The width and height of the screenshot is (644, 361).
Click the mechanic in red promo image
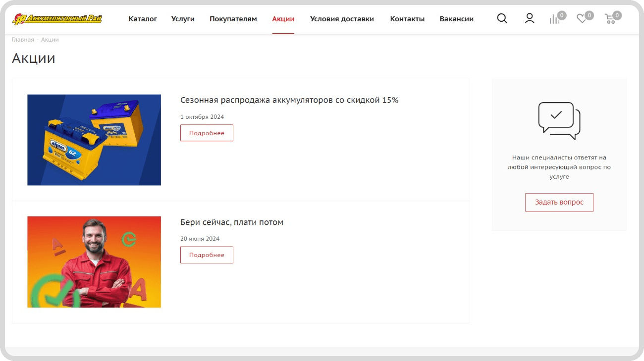(94, 262)
